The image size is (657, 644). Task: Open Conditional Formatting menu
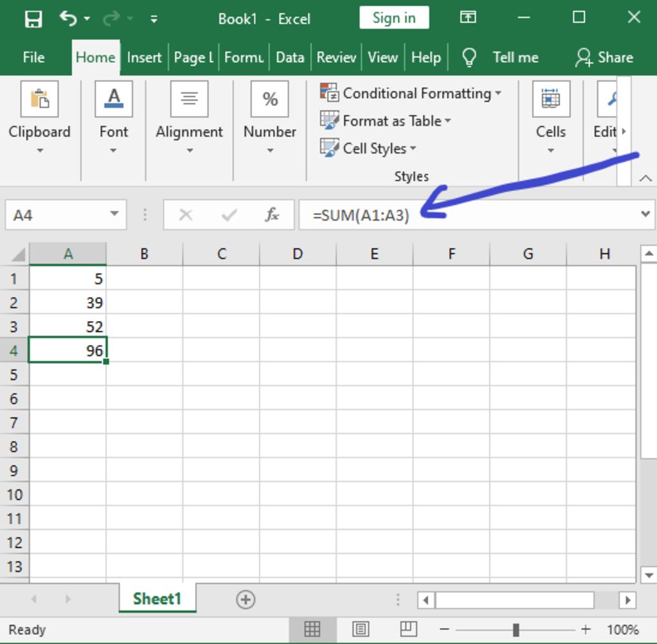click(411, 93)
